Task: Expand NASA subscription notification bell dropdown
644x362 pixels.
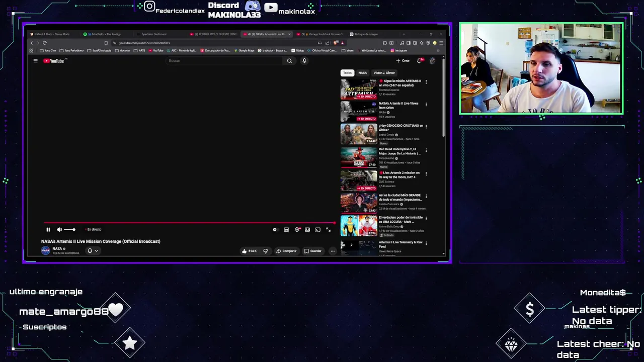Action: 93,251
